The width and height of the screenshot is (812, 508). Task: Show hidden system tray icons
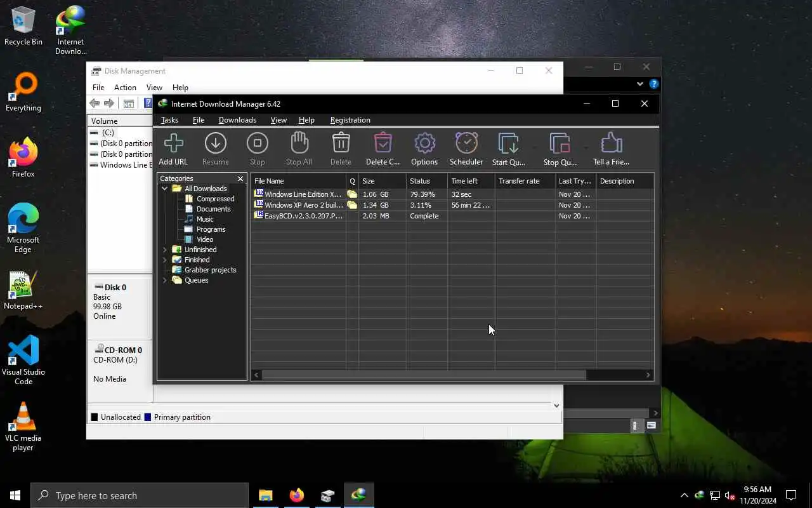[x=684, y=495]
